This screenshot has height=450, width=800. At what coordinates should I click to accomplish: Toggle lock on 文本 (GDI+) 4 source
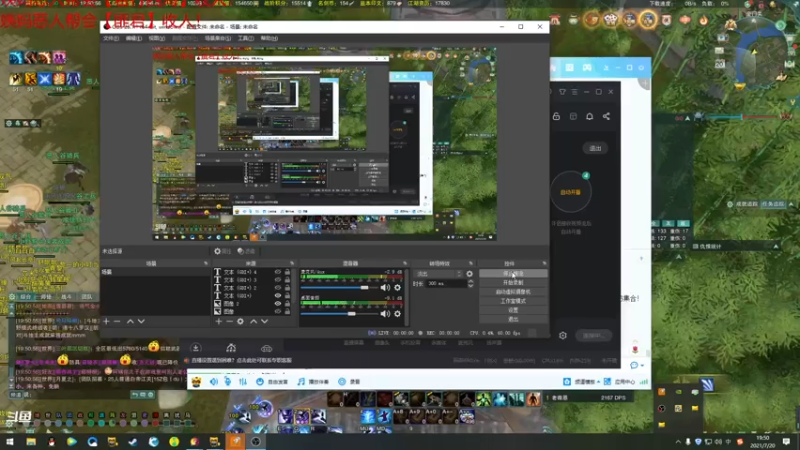(x=287, y=272)
